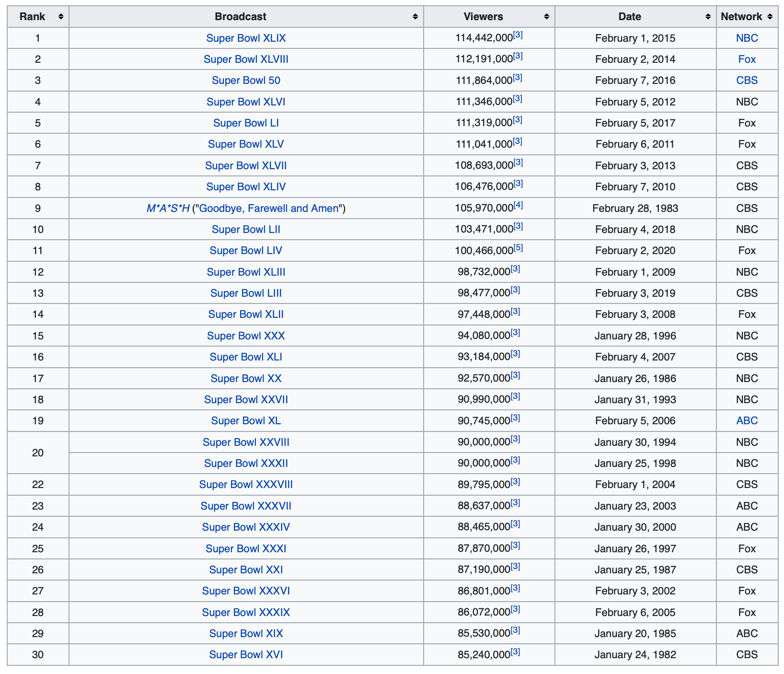
Task: Open Super Bowl XXXVIII link
Action: [x=246, y=485]
